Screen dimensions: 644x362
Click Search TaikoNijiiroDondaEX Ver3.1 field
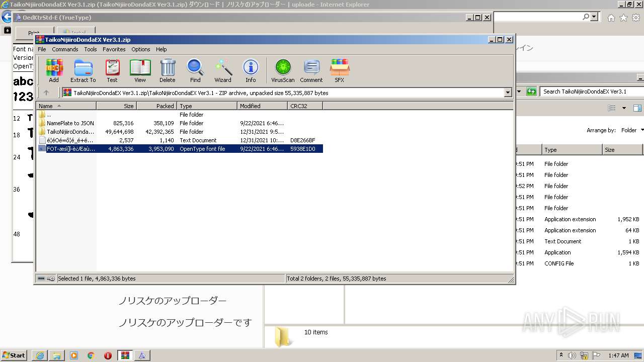pyautogui.click(x=591, y=92)
